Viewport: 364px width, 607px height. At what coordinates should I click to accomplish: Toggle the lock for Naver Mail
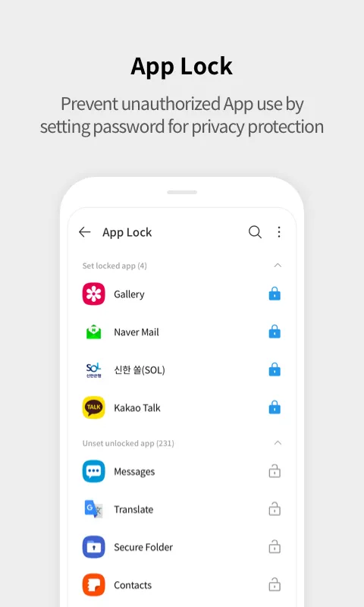point(275,332)
